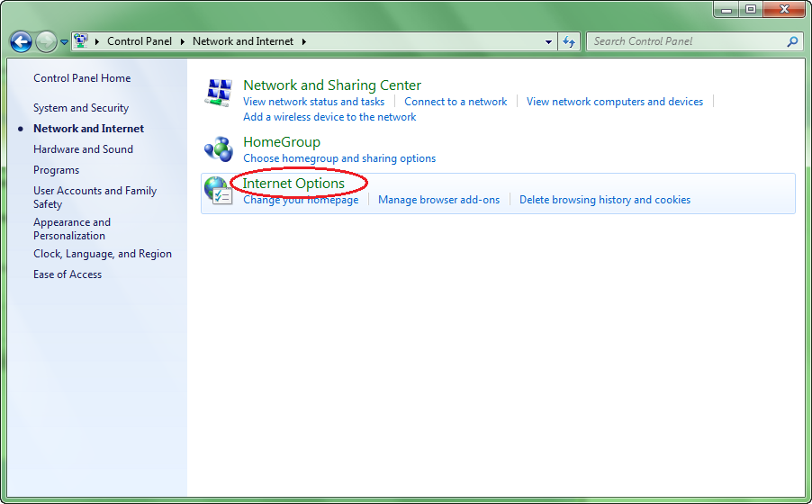Click the Internet Options globe icon
This screenshot has height=504, width=812.
click(218, 191)
